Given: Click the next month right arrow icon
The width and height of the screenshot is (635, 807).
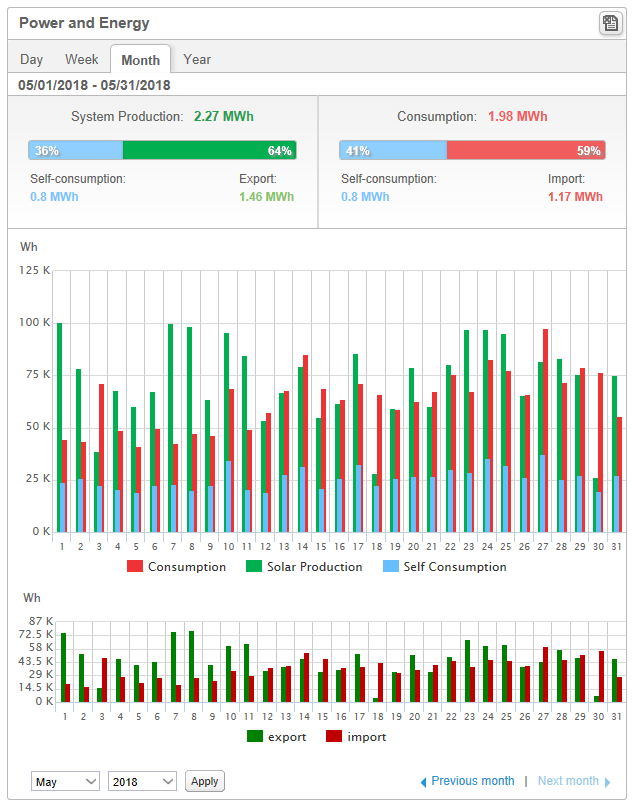Looking at the screenshot, I should pyautogui.click(x=607, y=782).
